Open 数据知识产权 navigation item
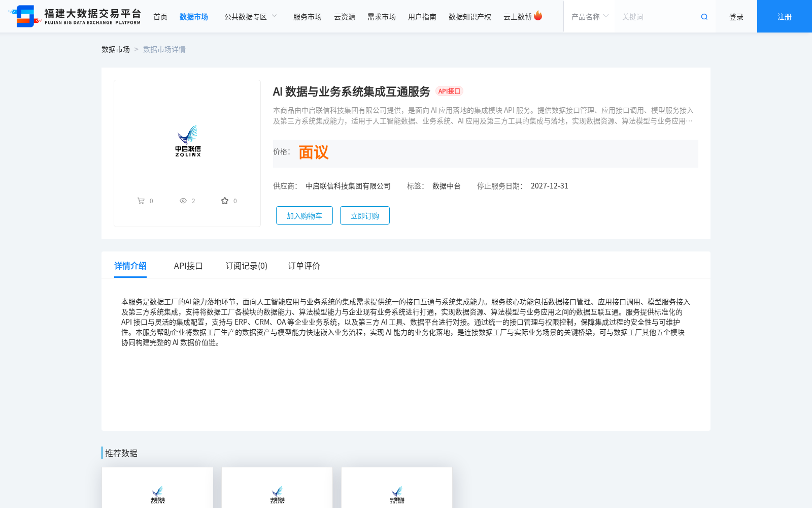The height and width of the screenshot is (508, 812). point(470,17)
